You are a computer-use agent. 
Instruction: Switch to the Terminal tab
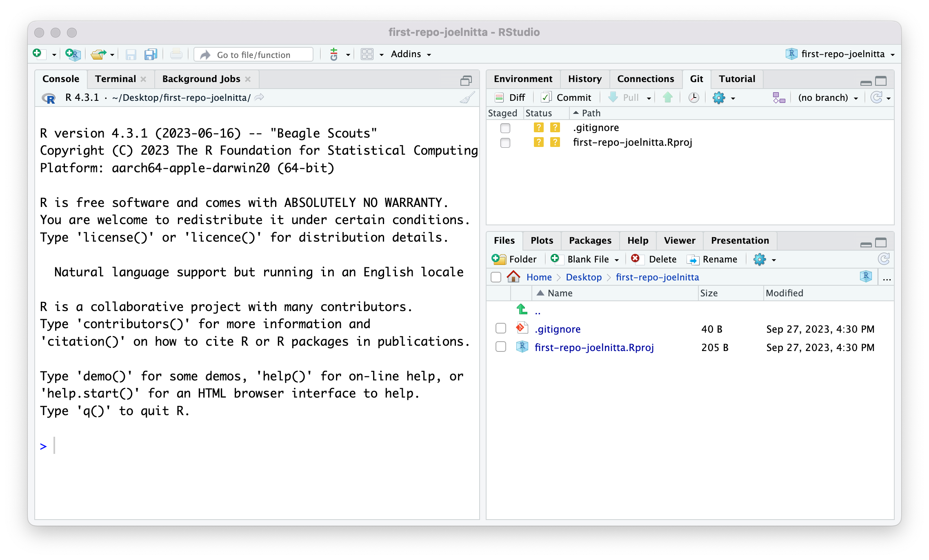(116, 79)
